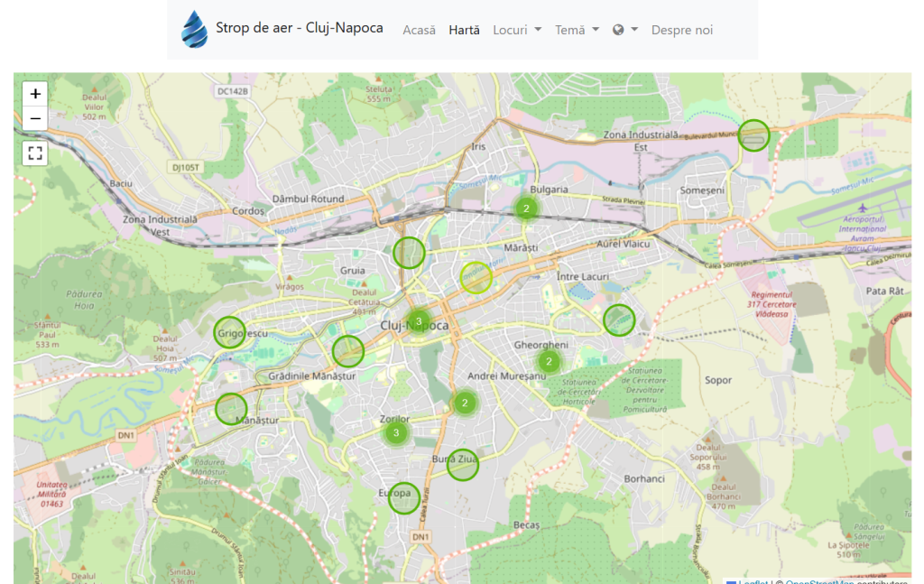Image resolution: width=924 pixels, height=584 pixels.
Task: Click the sensor marker near Zona Industrială Est
Action: click(753, 135)
